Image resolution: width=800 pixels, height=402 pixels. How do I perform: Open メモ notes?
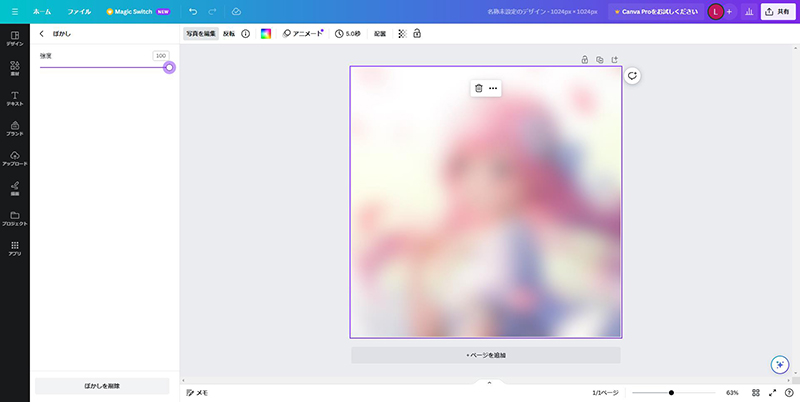197,393
